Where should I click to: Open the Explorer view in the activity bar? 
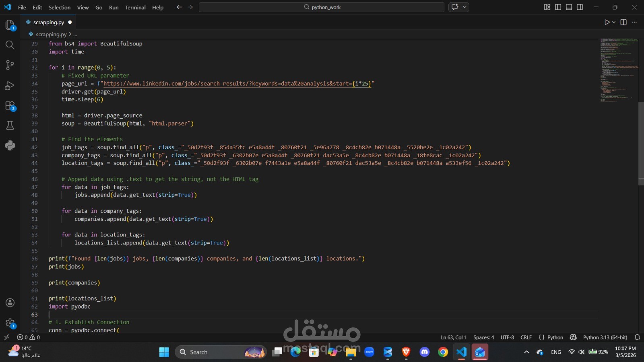10,25
